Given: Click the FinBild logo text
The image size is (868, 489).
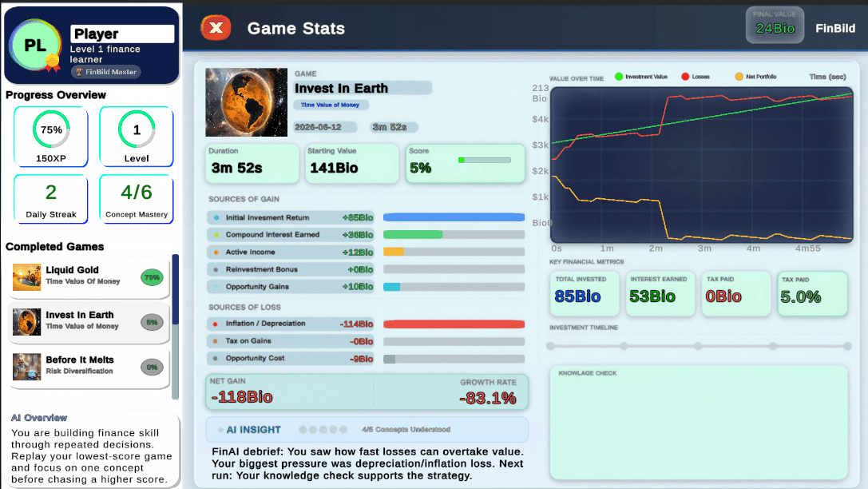Looking at the screenshot, I should click(x=835, y=28).
